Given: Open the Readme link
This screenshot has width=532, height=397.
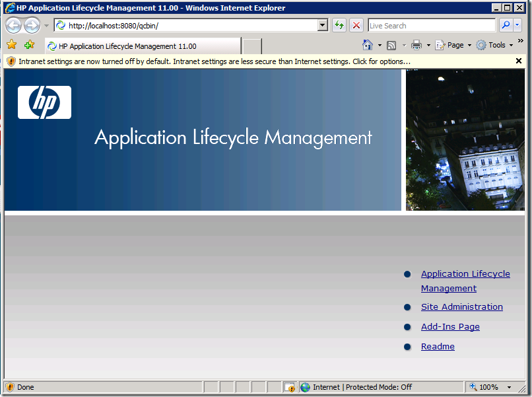Looking at the screenshot, I should pyautogui.click(x=438, y=346).
